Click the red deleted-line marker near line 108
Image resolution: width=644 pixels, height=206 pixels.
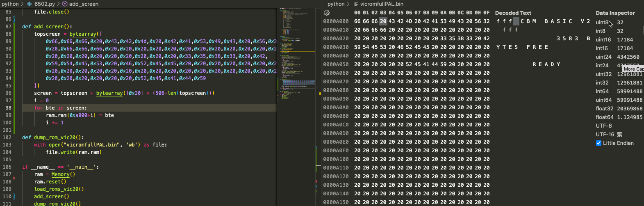pyautogui.click(x=14, y=178)
